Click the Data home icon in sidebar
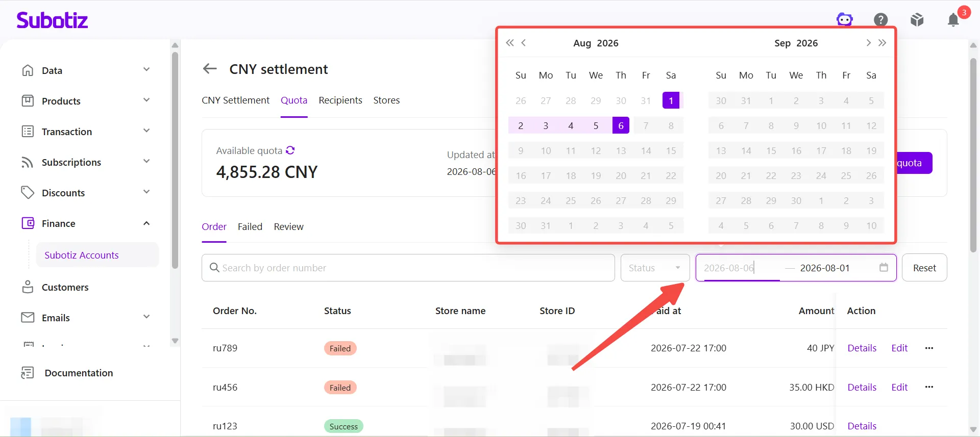 tap(28, 70)
